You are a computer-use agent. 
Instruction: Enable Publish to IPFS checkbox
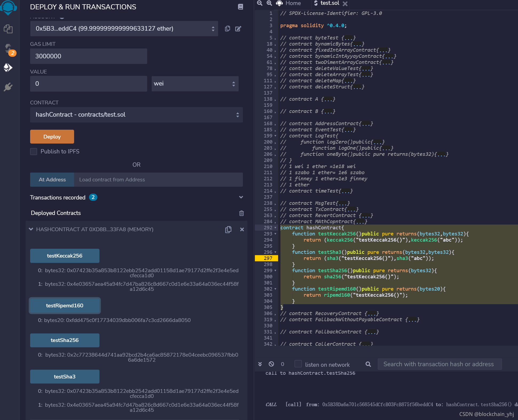tap(34, 152)
